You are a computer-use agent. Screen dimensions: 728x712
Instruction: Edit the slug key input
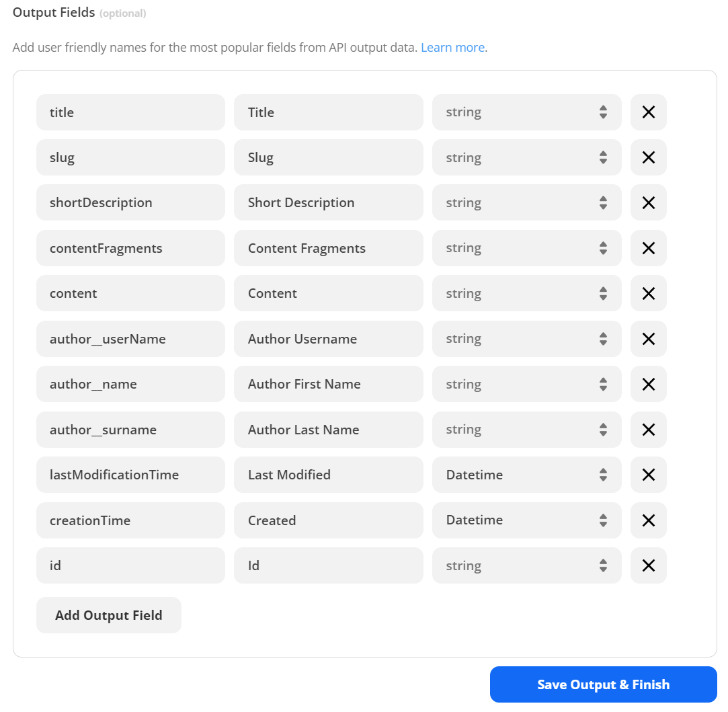coord(130,157)
